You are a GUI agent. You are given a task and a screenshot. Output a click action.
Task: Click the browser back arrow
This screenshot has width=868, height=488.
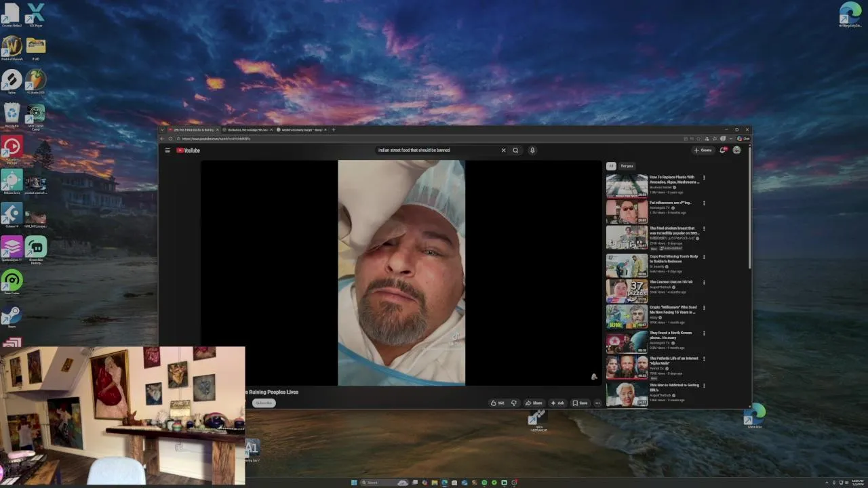(x=162, y=139)
